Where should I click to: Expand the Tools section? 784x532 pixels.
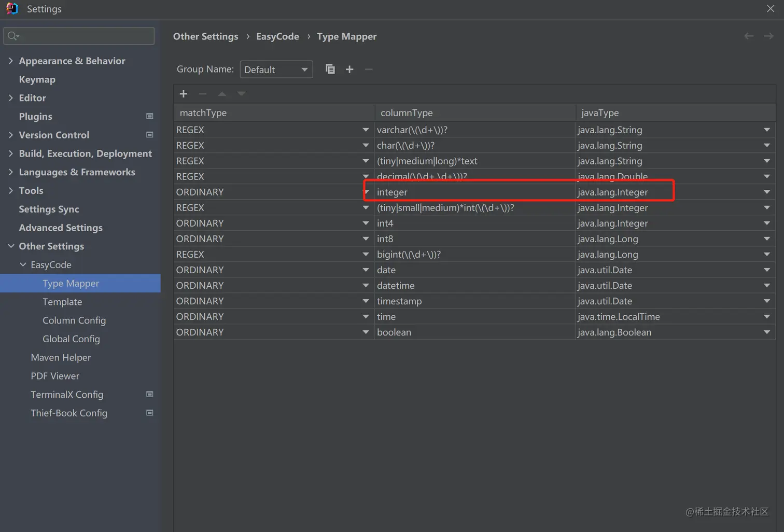11,190
